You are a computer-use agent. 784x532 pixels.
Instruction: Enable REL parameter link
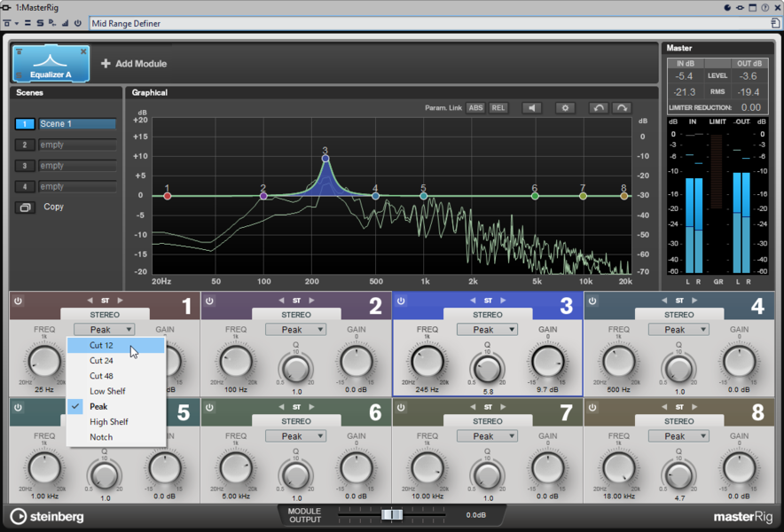tap(498, 108)
